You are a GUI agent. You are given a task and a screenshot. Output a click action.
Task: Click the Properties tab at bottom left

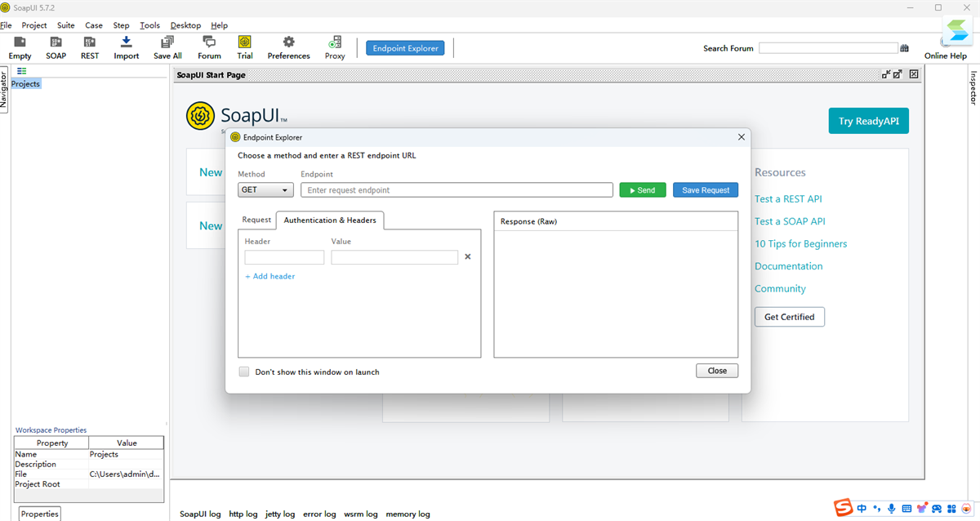pos(39,514)
